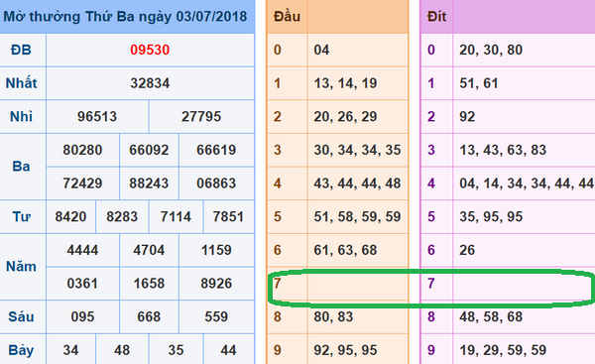The height and width of the screenshot is (364, 595).
Task: Select Tư prize number 7851
Action: pyautogui.click(x=228, y=217)
